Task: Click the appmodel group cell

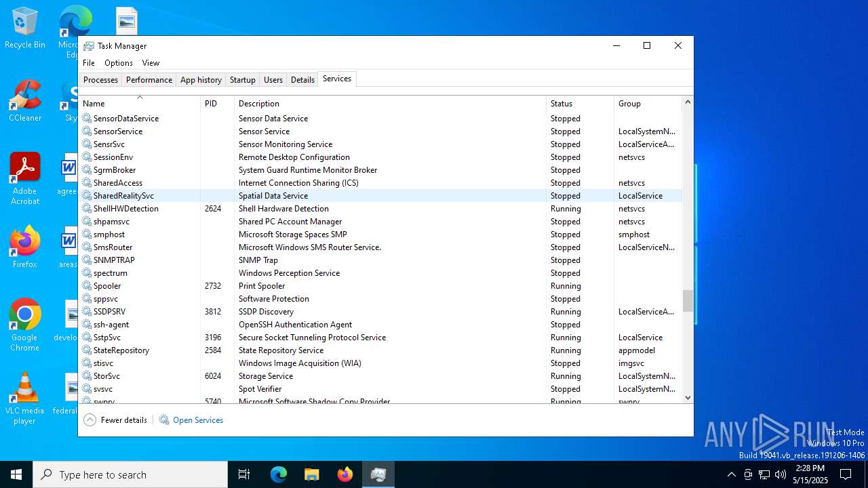Action: pos(637,350)
